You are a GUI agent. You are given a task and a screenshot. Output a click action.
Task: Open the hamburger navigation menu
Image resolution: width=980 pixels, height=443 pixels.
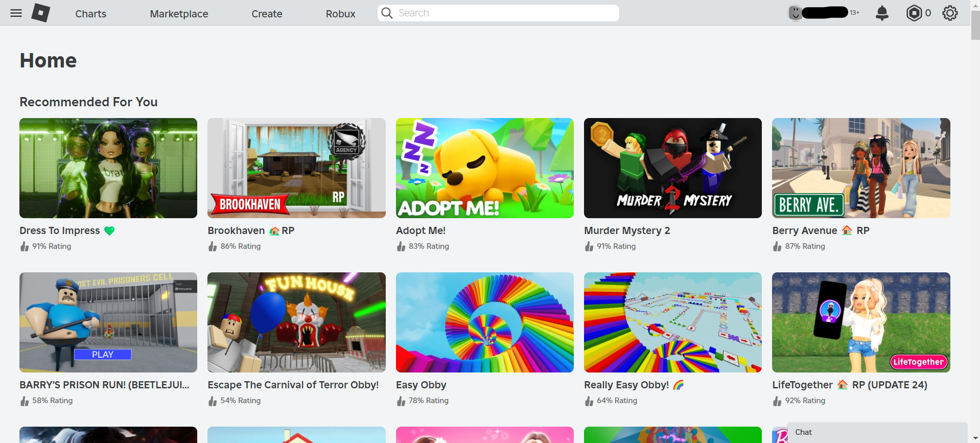16,13
